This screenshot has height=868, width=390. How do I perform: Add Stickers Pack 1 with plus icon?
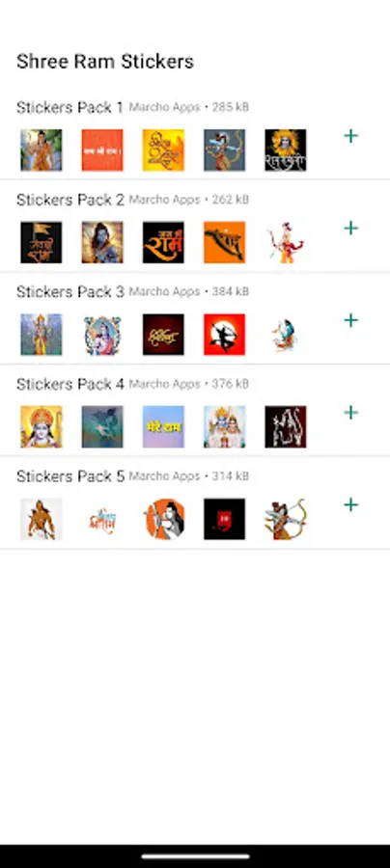click(x=350, y=136)
